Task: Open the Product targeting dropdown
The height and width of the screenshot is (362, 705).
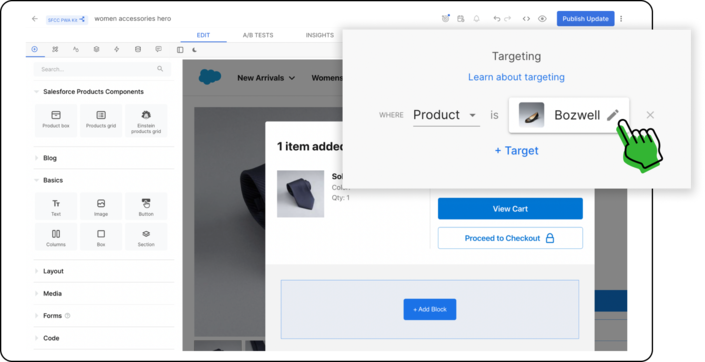Action: 446,115
